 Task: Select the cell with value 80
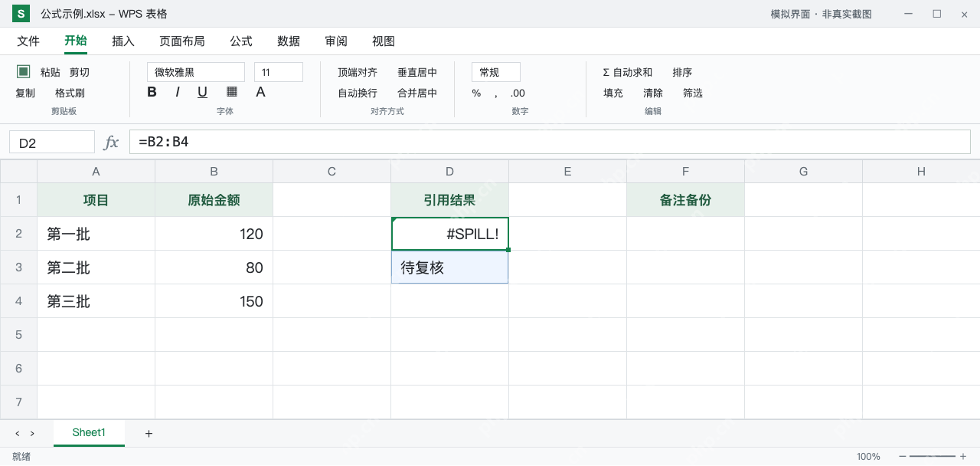pos(214,267)
